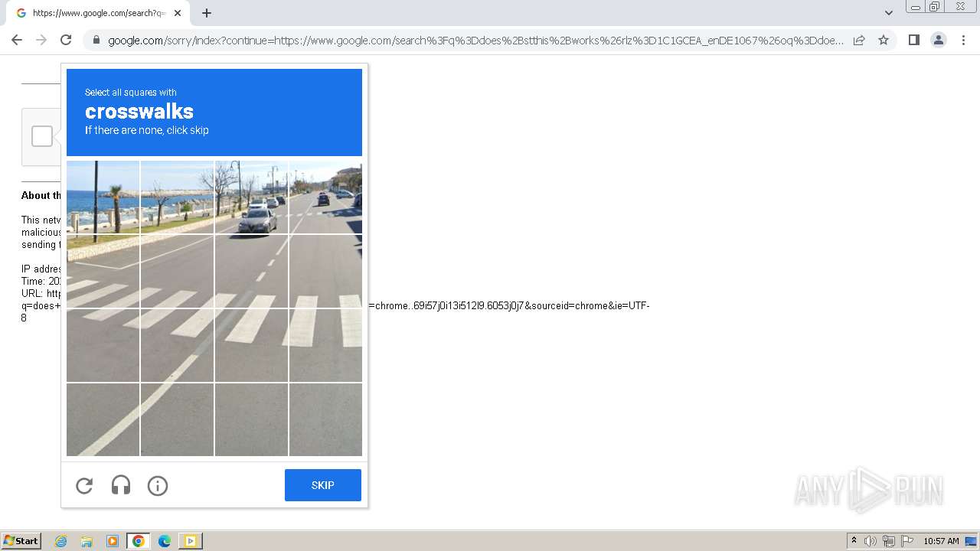Open Chrome three-dot menu

[963, 40]
